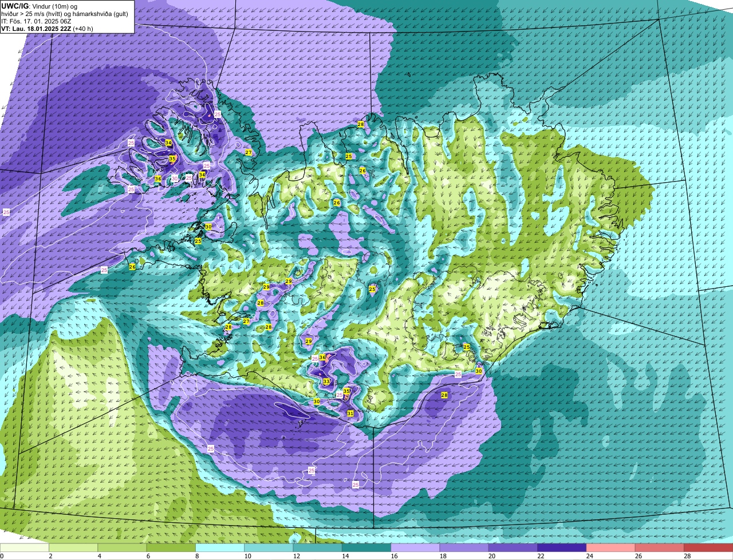The image size is (733, 560).
Task: Click the yellow '33' peak gust label
Action: point(326,381)
